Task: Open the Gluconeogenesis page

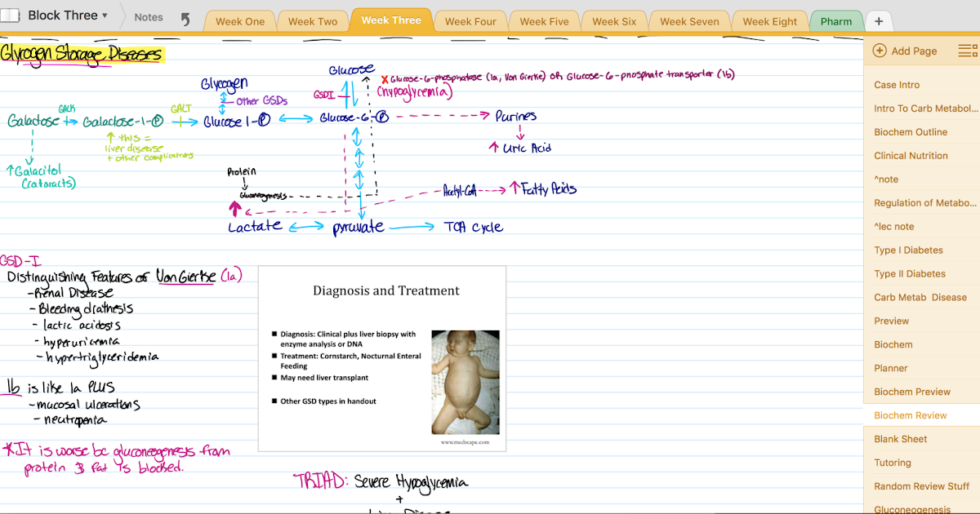Action: (912, 509)
